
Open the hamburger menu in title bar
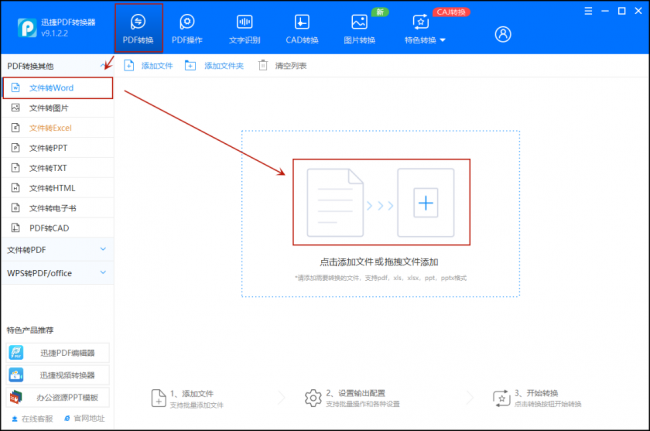point(588,11)
